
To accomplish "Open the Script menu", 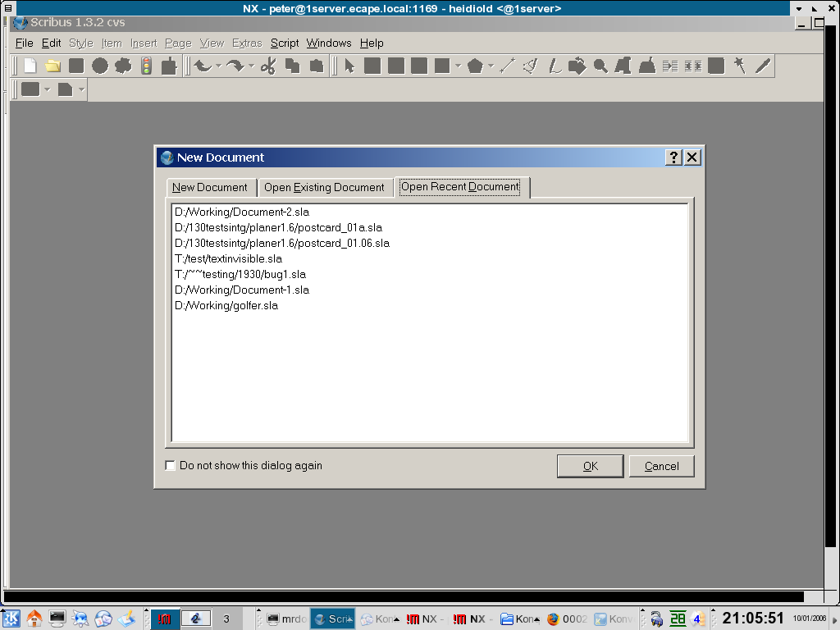I will point(285,43).
